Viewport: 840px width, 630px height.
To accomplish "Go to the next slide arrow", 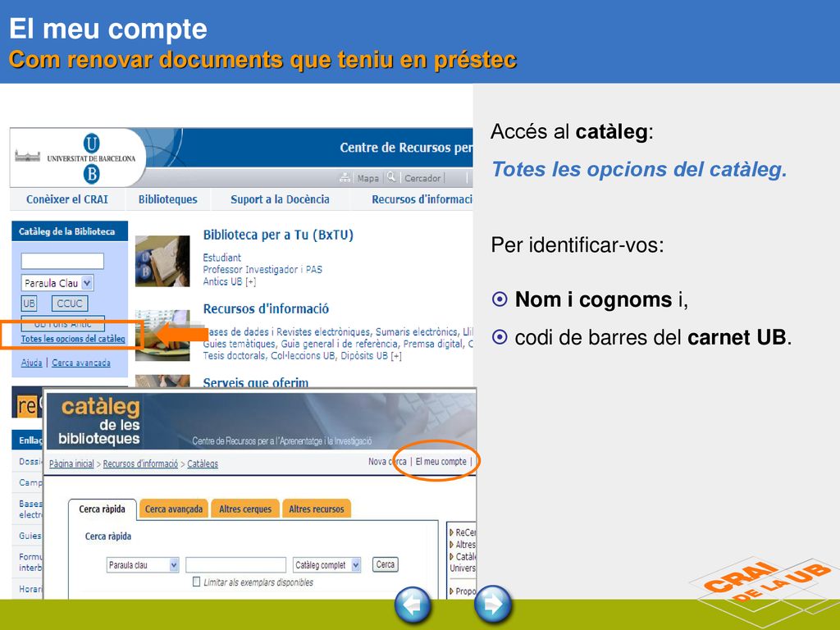I will 493,605.
